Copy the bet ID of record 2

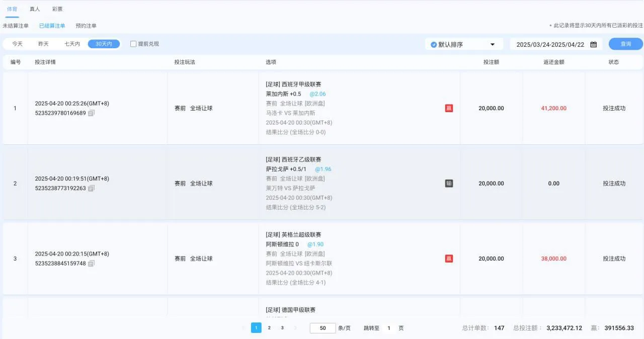[x=92, y=188]
